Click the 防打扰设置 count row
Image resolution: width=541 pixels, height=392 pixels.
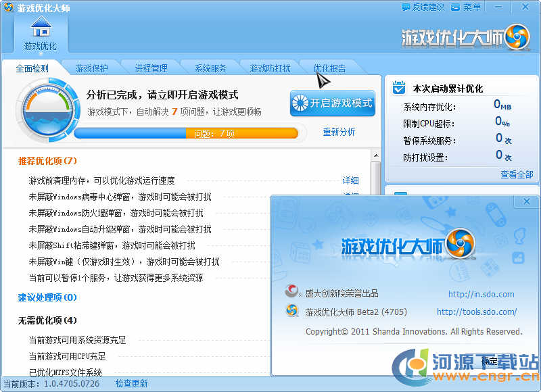click(x=458, y=157)
